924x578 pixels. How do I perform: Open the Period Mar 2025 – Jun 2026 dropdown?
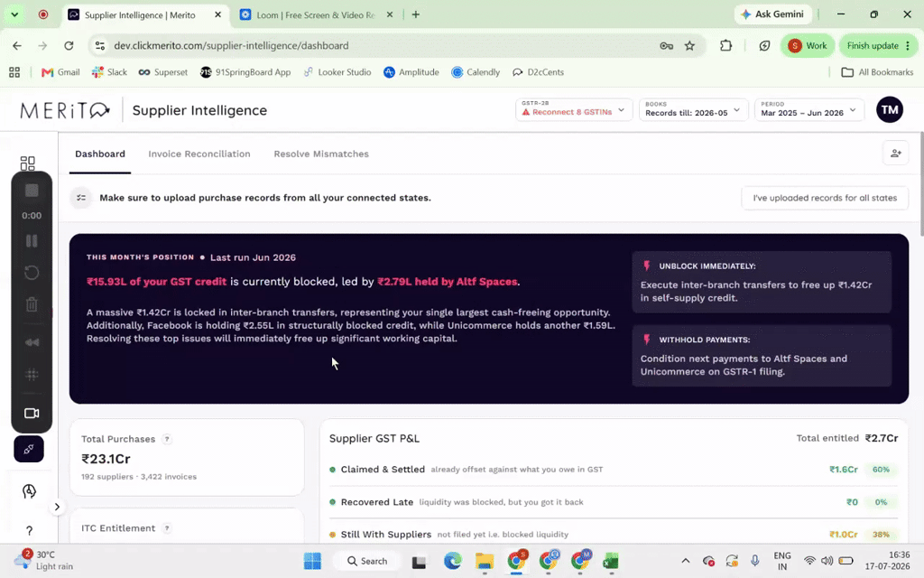click(808, 109)
